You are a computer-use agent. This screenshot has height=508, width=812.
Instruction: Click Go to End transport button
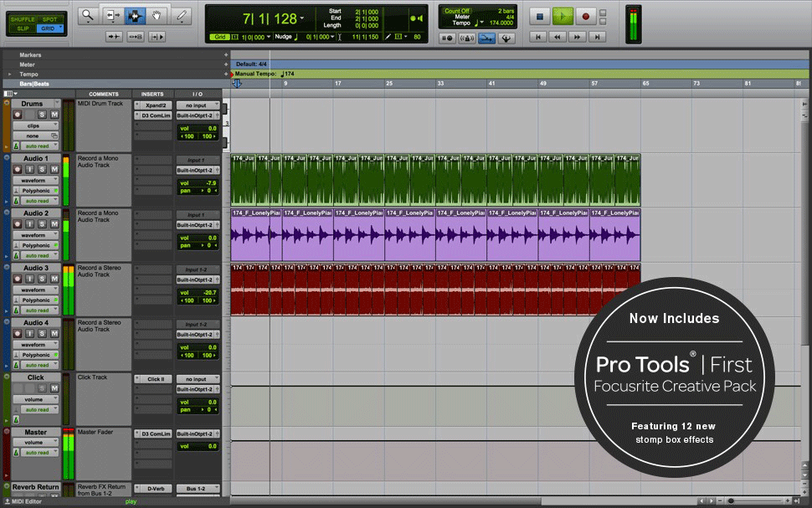click(597, 37)
